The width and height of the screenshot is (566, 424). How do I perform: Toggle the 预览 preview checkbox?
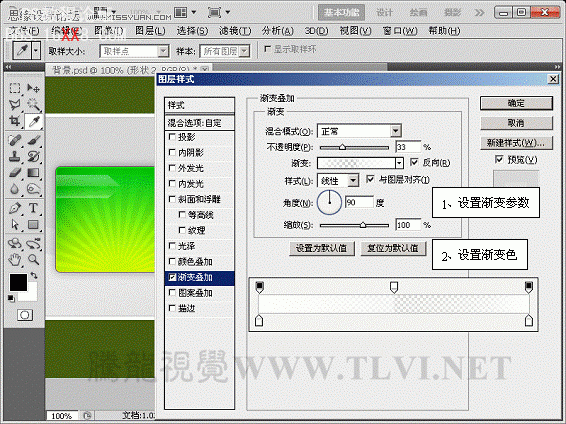[499, 159]
